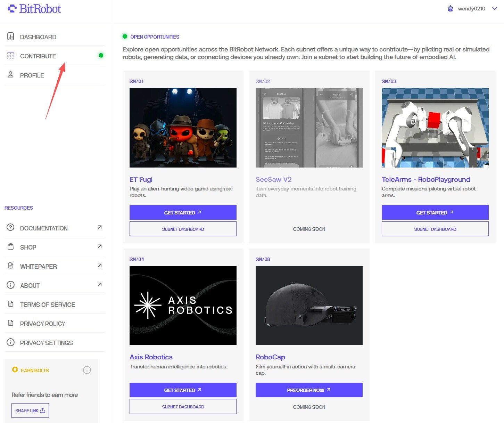Open Privacy Settings

coord(55,343)
